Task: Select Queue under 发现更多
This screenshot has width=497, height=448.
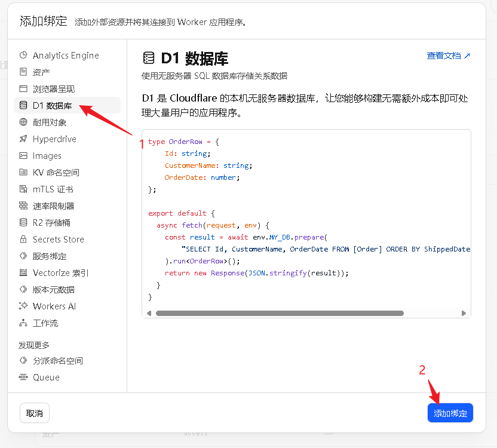Action: pos(46,378)
